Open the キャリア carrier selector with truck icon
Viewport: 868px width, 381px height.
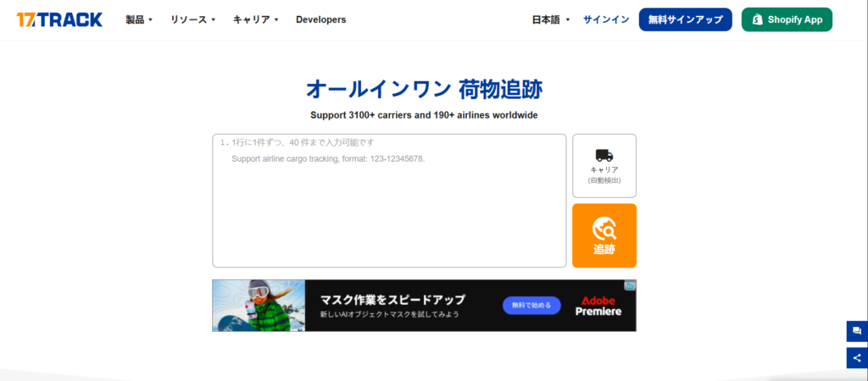[604, 165]
